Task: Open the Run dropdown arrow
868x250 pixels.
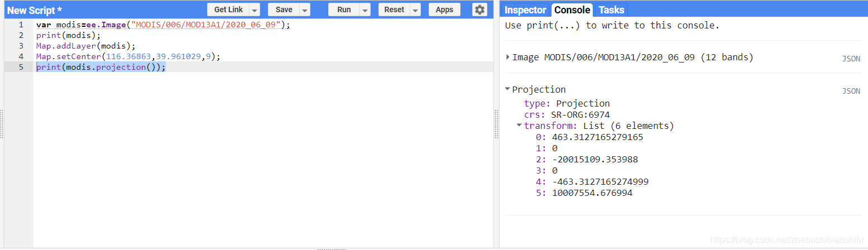Action: (365, 10)
